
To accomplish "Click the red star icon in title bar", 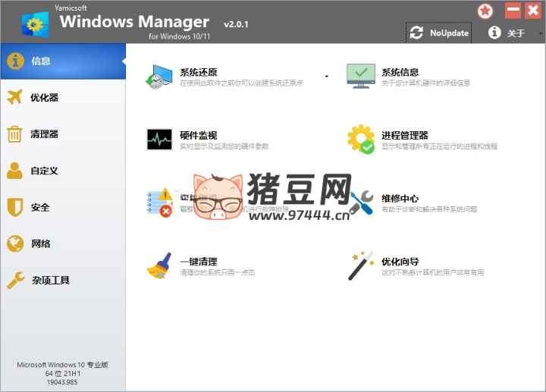I will click(x=485, y=11).
